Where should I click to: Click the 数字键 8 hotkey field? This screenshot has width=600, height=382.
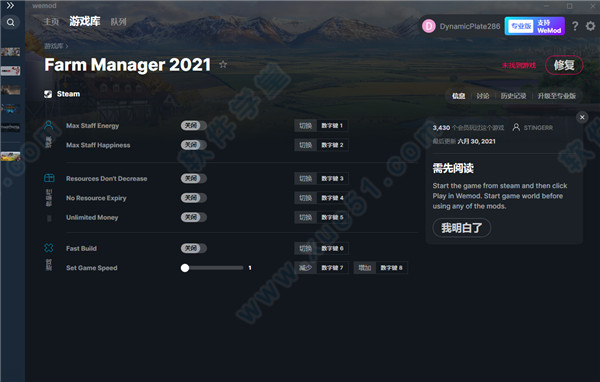[391, 268]
